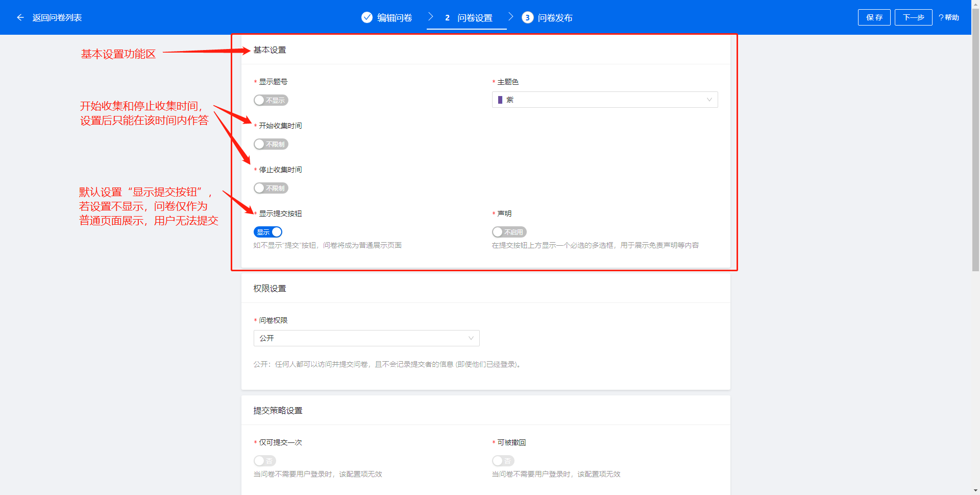Click the 下一步 button

coord(913,17)
